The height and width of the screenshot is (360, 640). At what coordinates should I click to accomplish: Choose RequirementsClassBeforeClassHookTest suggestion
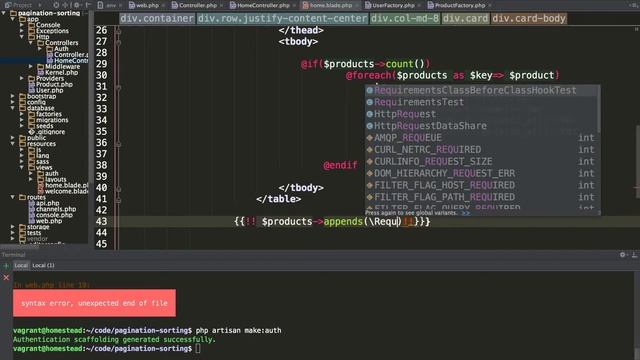click(482, 90)
